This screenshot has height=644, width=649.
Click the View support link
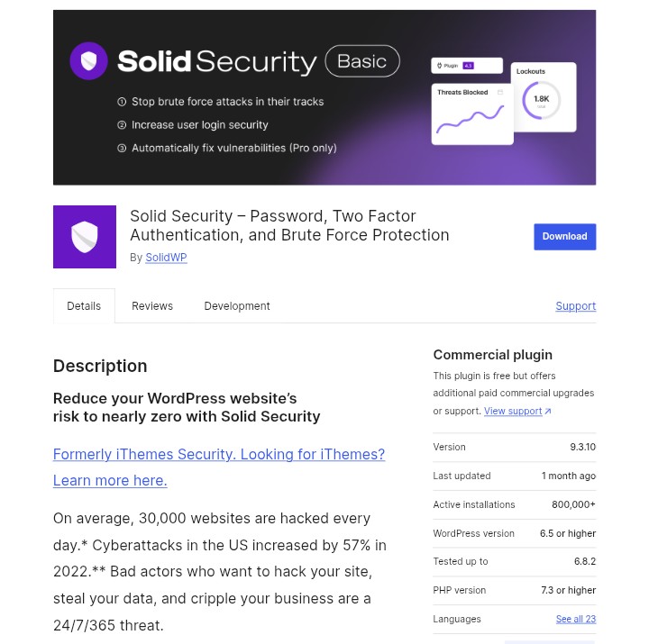(x=513, y=412)
